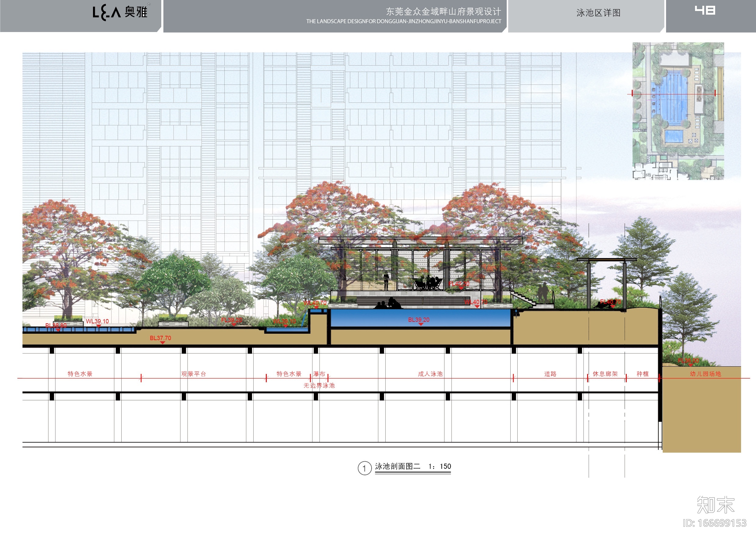Click the 种植 zone label

click(x=642, y=374)
